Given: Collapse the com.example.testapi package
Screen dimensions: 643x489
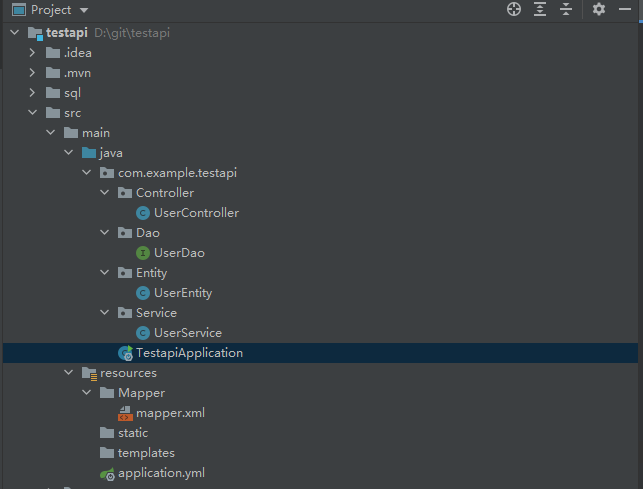Looking at the screenshot, I should [x=87, y=173].
